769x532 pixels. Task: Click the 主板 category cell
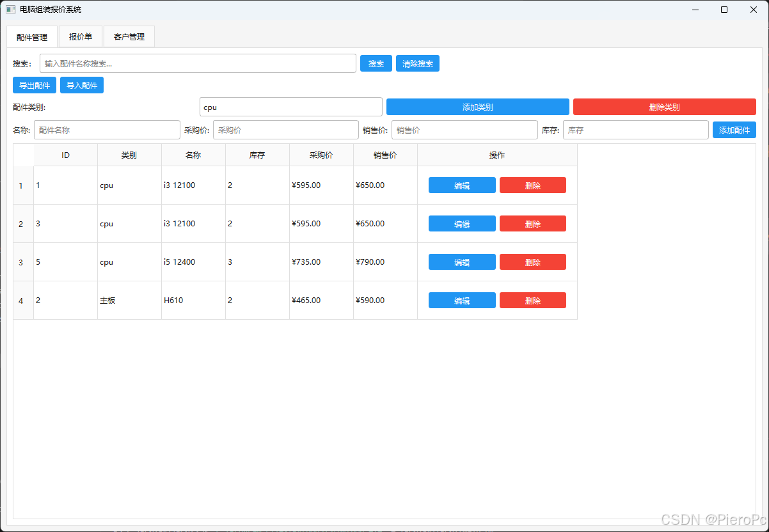(x=129, y=301)
